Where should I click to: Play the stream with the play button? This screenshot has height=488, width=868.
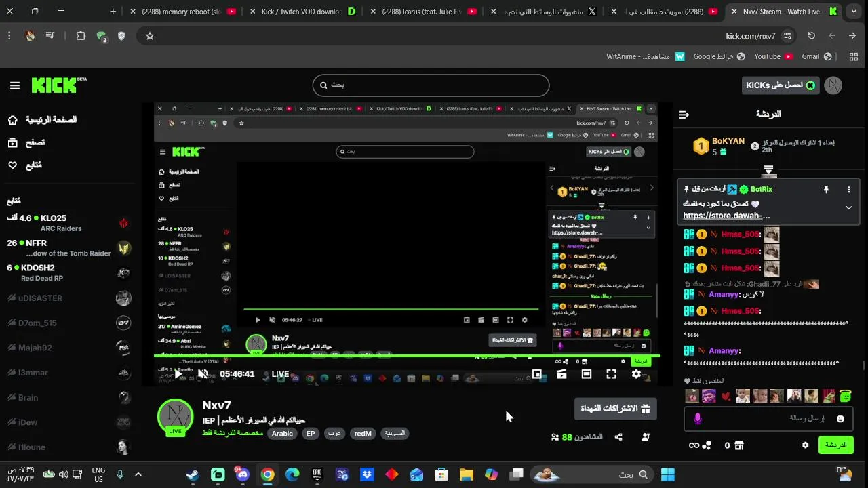[x=178, y=374]
